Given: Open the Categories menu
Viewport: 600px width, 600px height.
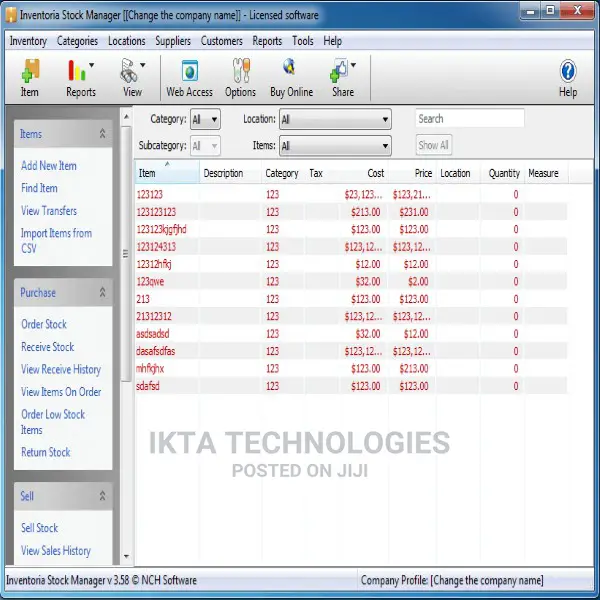Looking at the screenshot, I should point(77,41).
